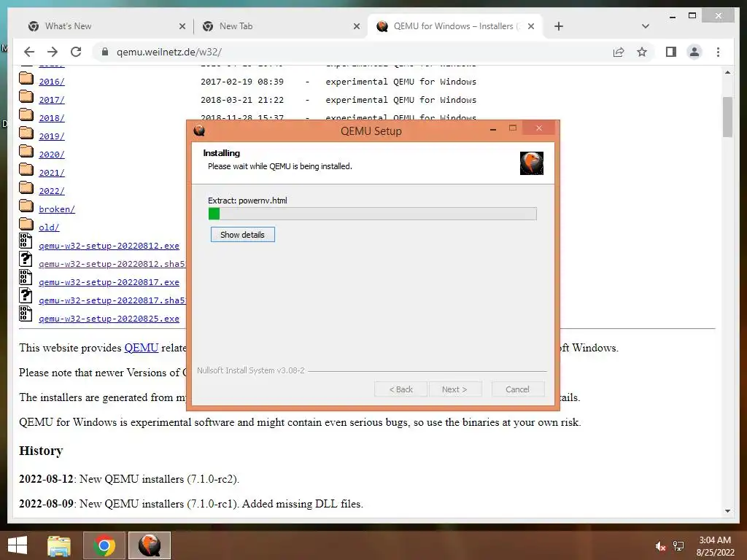This screenshot has height=560, width=747.
Task: Open the broken/ folder link
Action: pyautogui.click(x=57, y=209)
